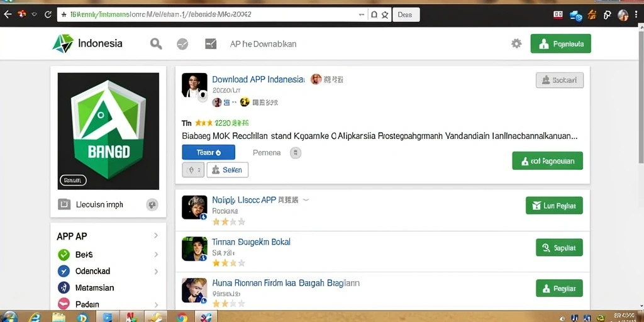Click the page vertical scrollbar

click(641, 99)
